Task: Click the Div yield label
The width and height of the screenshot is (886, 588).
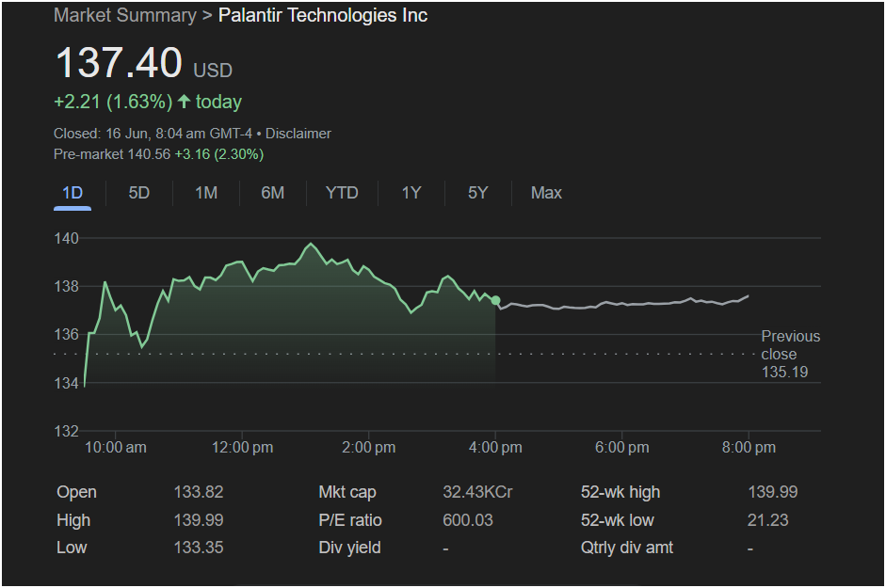Action: tap(349, 548)
